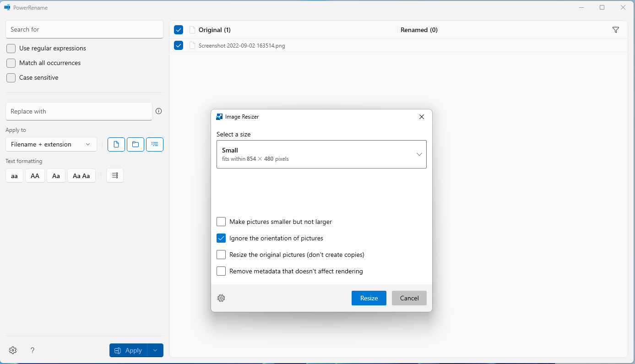Click file icon next to Screenshot png
635x364 pixels.
click(x=192, y=45)
